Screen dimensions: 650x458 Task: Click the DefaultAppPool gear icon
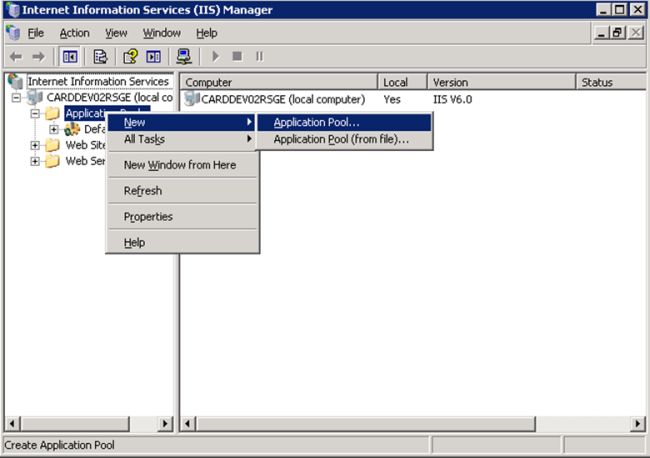click(x=72, y=129)
